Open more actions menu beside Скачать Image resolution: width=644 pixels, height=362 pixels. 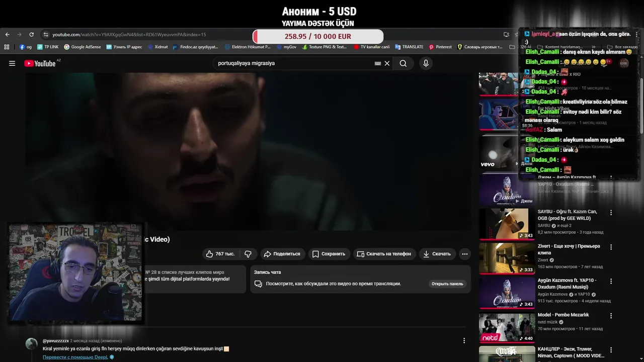click(465, 254)
